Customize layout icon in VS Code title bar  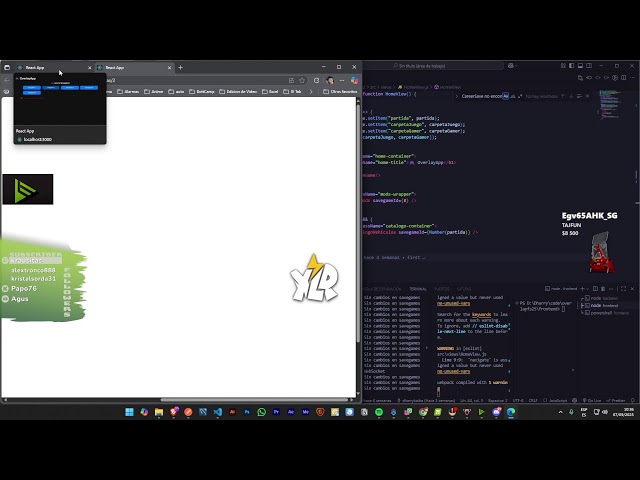(x=563, y=66)
